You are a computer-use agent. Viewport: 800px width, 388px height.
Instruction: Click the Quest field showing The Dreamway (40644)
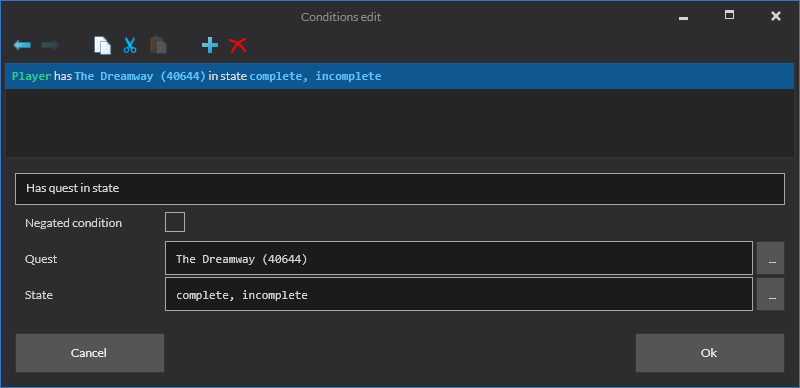[x=459, y=258]
